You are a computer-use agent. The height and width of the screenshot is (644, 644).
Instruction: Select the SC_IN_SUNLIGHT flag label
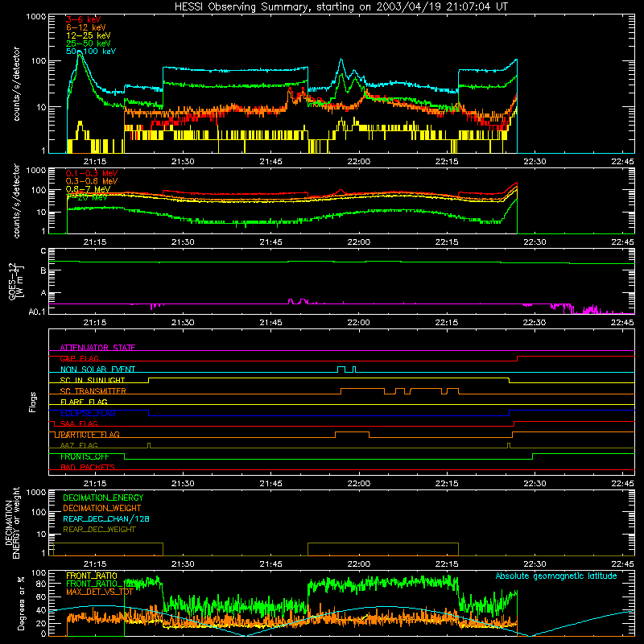point(93,380)
